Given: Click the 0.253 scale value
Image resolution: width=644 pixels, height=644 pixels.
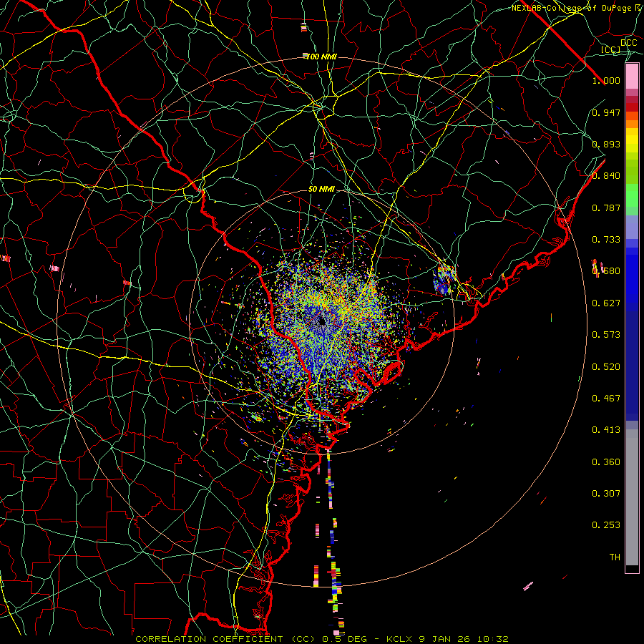Looking at the screenshot, I should coord(606,525).
